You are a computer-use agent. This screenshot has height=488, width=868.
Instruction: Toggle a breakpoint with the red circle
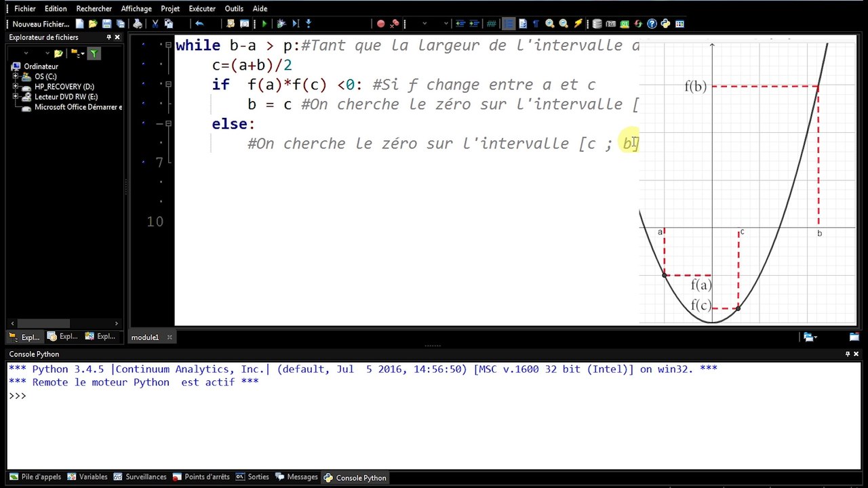tap(381, 24)
